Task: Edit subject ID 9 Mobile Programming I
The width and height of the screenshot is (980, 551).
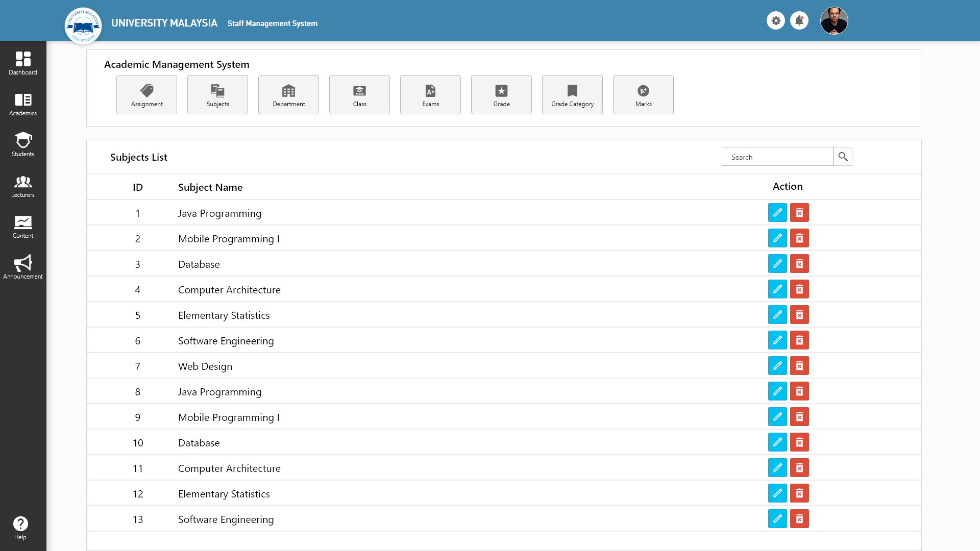Action: [x=777, y=417]
